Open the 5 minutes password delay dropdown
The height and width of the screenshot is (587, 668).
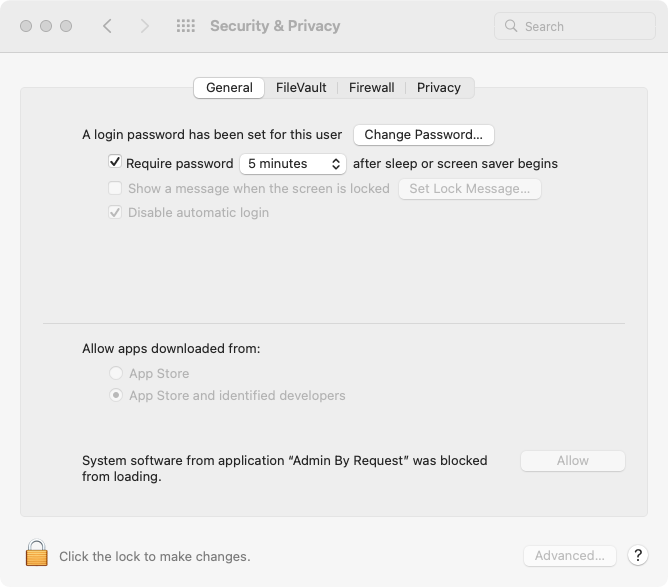coord(293,164)
